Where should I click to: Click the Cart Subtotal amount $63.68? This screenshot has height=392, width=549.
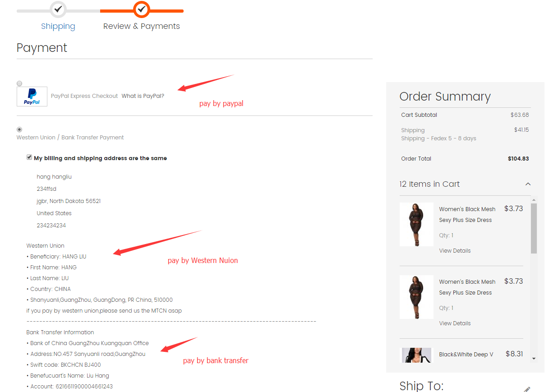520,115
